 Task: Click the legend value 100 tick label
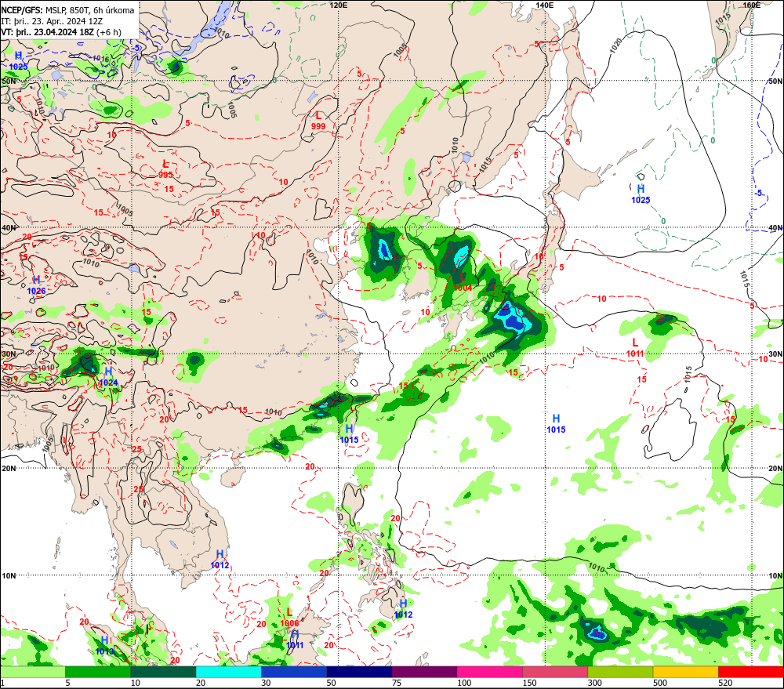click(x=464, y=683)
